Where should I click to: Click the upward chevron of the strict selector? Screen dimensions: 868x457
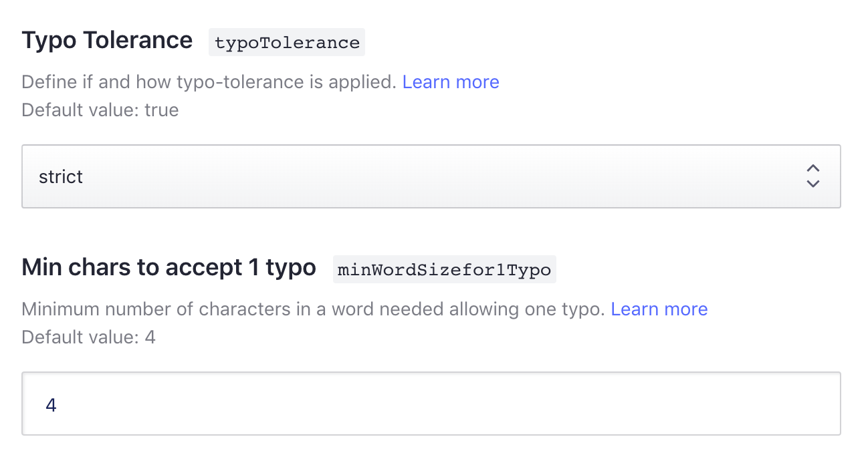(x=813, y=168)
